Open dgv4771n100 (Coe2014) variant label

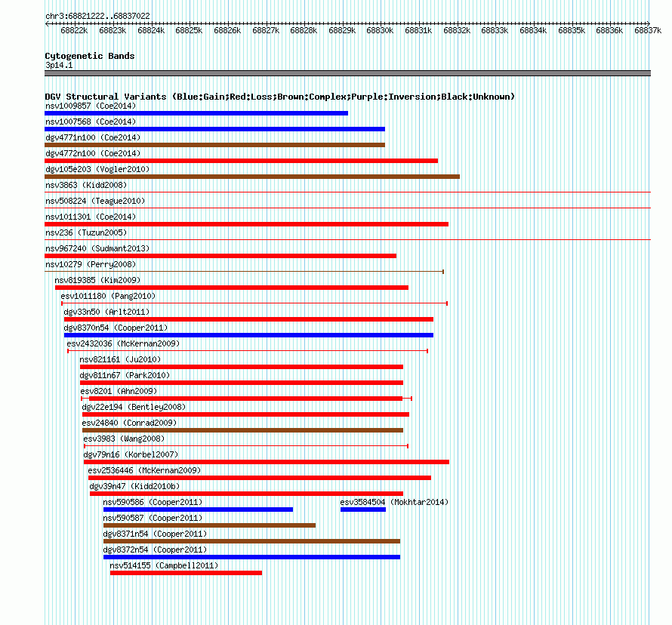pos(93,137)
